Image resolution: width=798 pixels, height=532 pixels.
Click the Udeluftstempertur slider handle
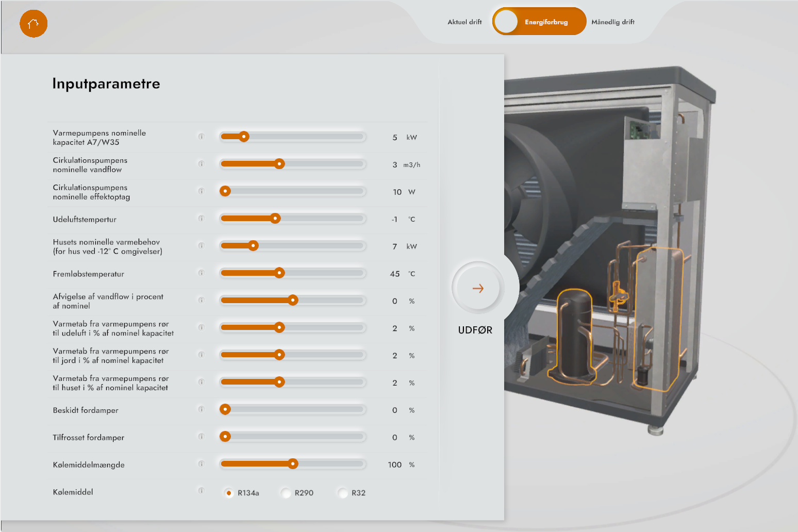pos(275,219)
